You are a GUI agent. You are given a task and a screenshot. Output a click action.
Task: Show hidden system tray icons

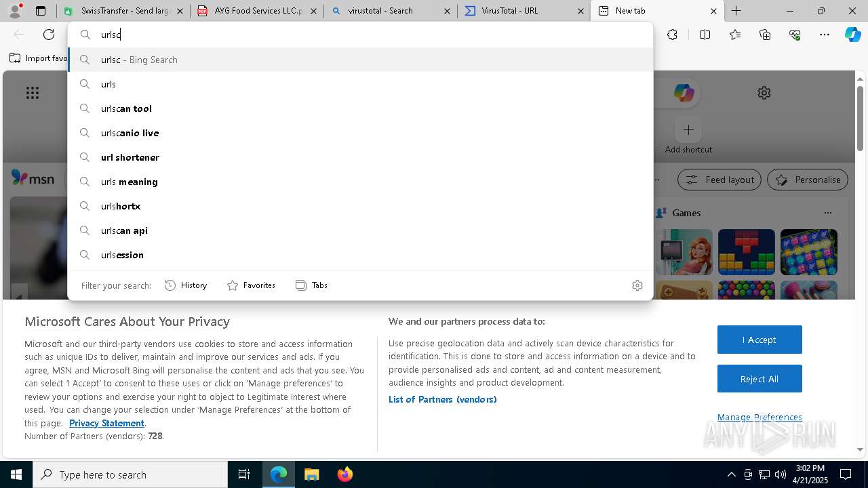[731, 474]
